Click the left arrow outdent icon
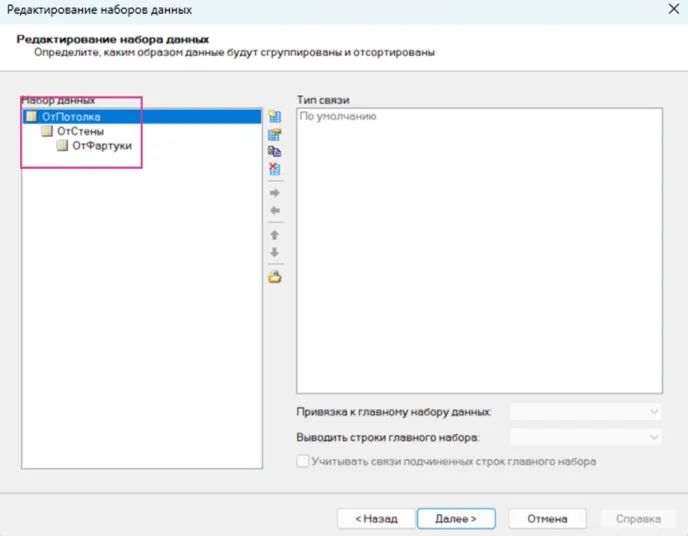688x536 pixels. 274,210
